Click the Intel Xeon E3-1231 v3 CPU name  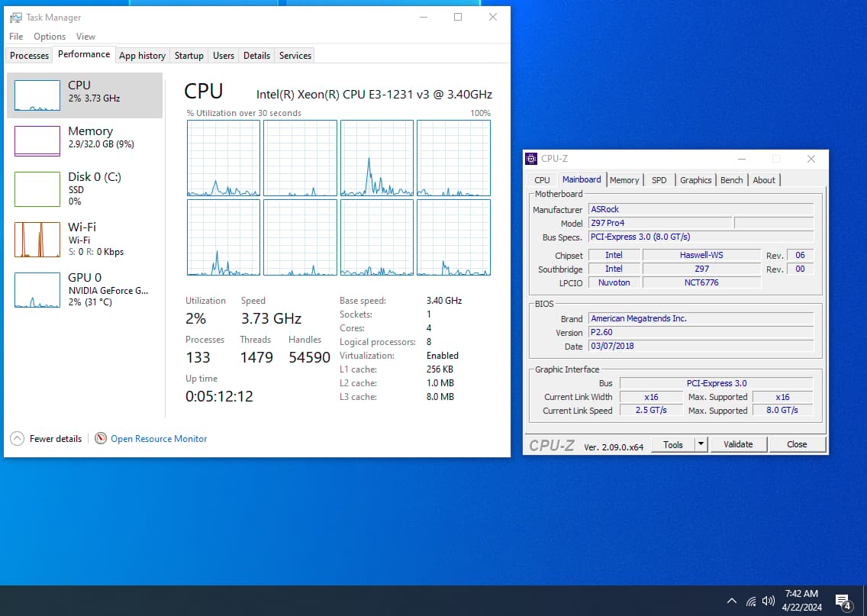(374, 95)
